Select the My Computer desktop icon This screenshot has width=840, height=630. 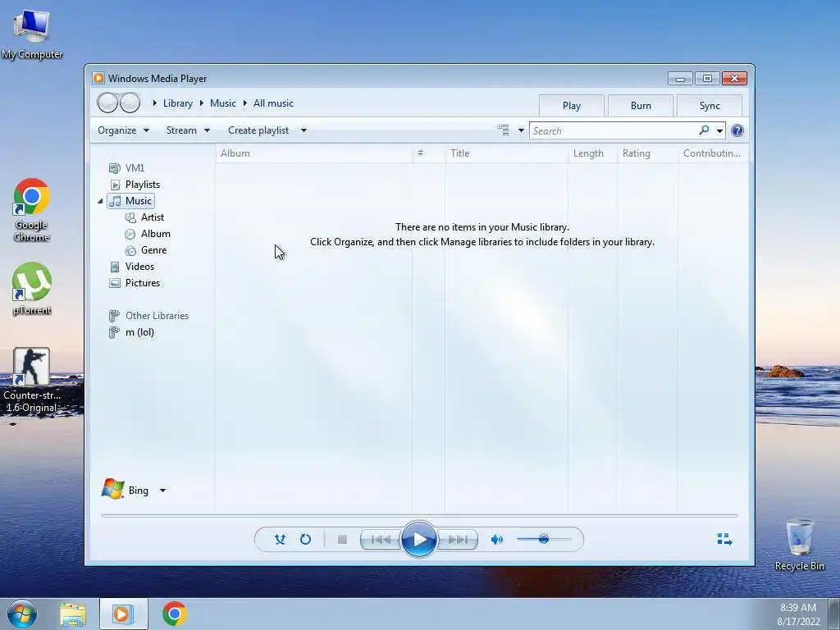click(x=32, y=33)
